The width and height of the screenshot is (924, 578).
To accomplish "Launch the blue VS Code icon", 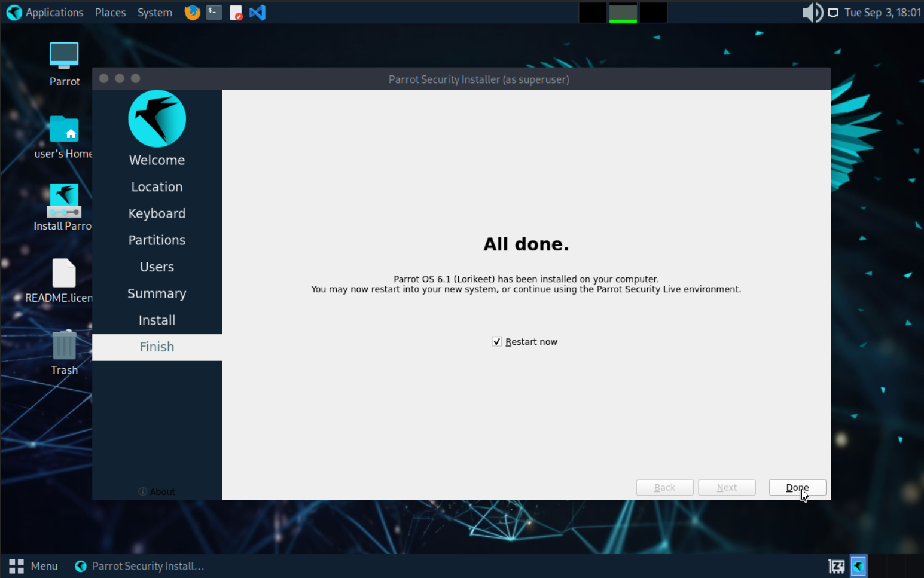I will (258, 13).
